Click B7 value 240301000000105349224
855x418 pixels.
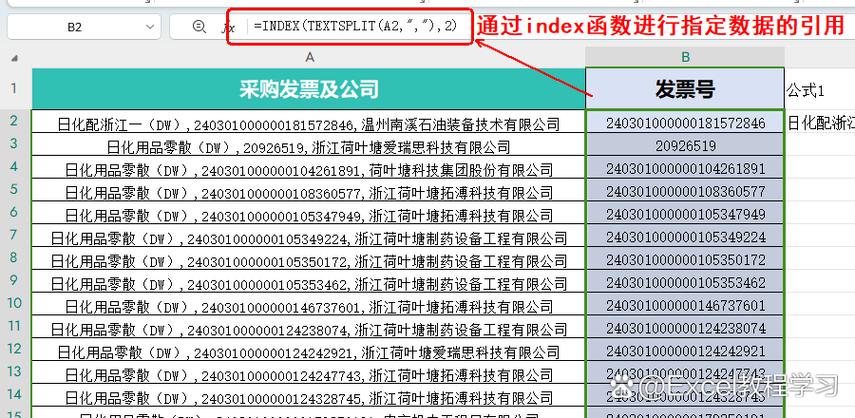click(685, 237)
